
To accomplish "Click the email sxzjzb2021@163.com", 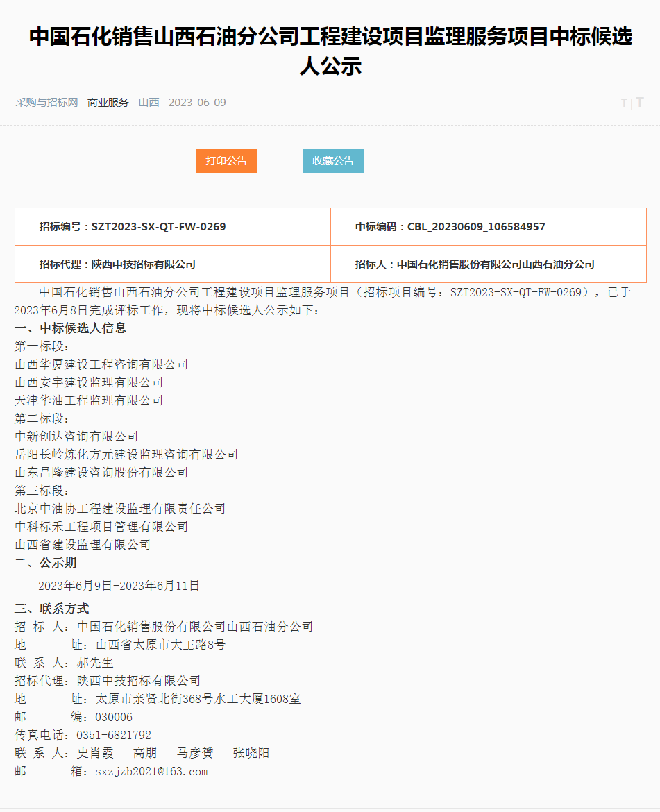I will 152,772.
